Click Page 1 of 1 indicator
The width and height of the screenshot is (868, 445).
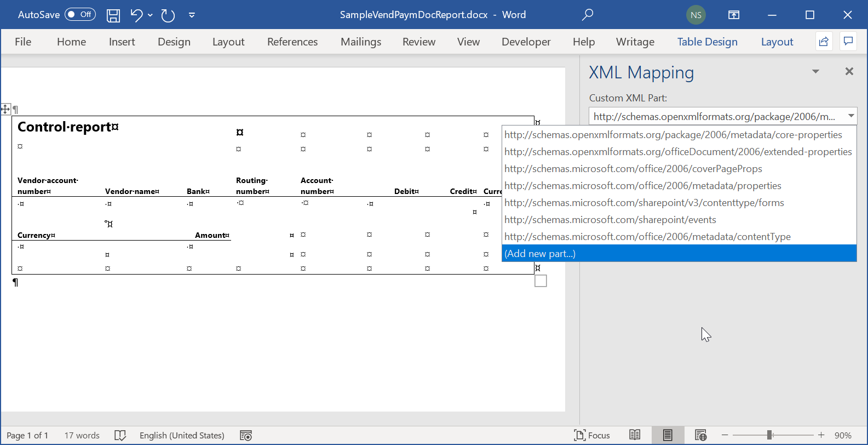[27, 435]
